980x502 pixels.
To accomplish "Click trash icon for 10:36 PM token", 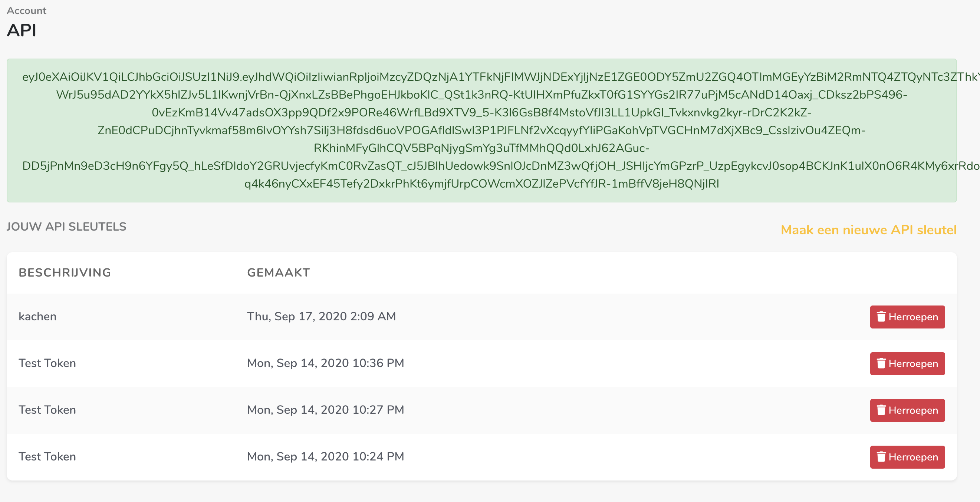I will click(881, 363).
